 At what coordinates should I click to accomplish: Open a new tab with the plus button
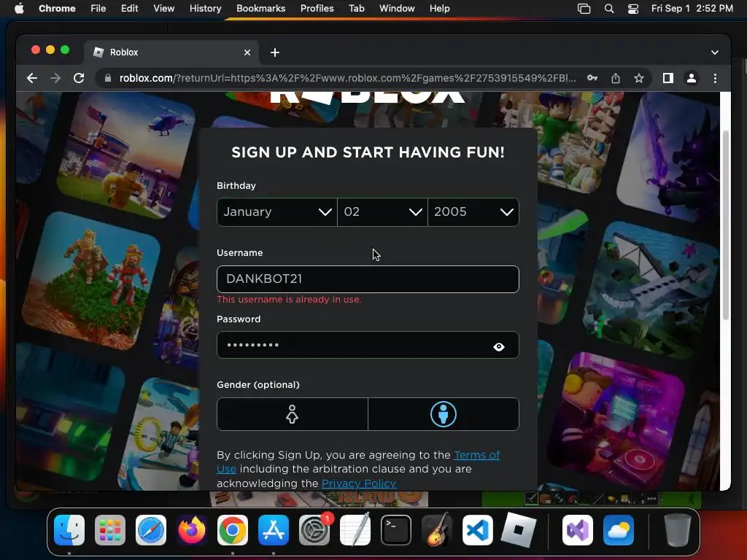click(275, 52)
